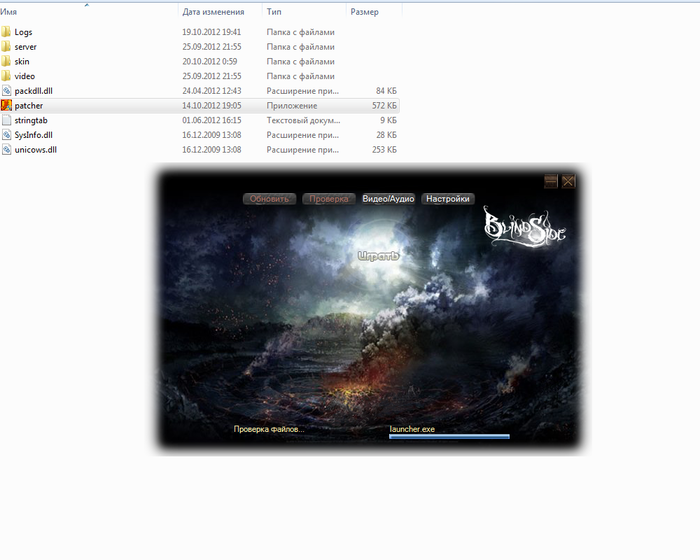This screenshot has width=700, height=560.
Task: Click the date 20.10.2012 0:59
Action: [x=209, y=62]
